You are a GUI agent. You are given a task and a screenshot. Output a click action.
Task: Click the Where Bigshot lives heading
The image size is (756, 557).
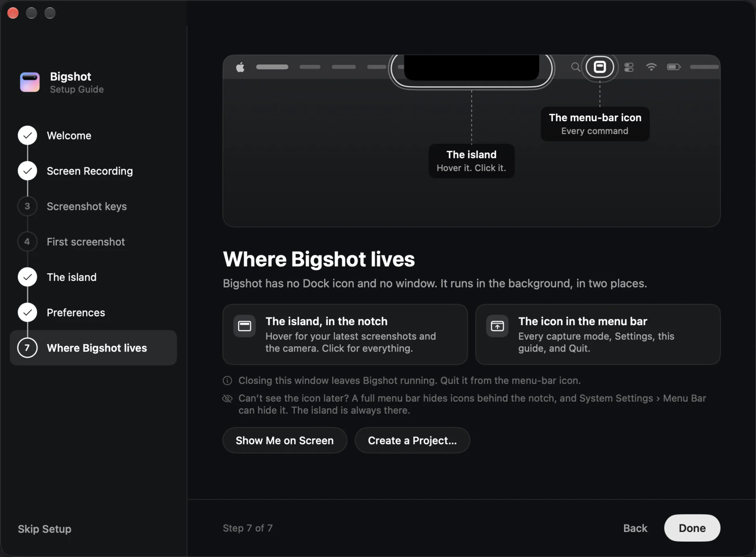click(x=319, y=259)
